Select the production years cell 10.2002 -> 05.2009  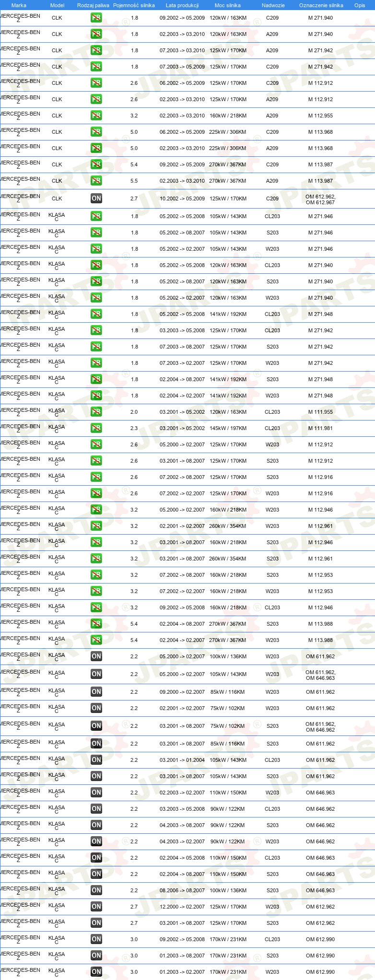tap(182, 198)
